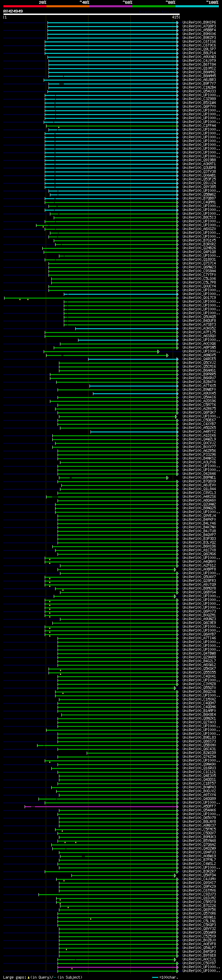Select hit label UniRef100_Q9Y385
The image size is (222, 980).
[199, 187]
